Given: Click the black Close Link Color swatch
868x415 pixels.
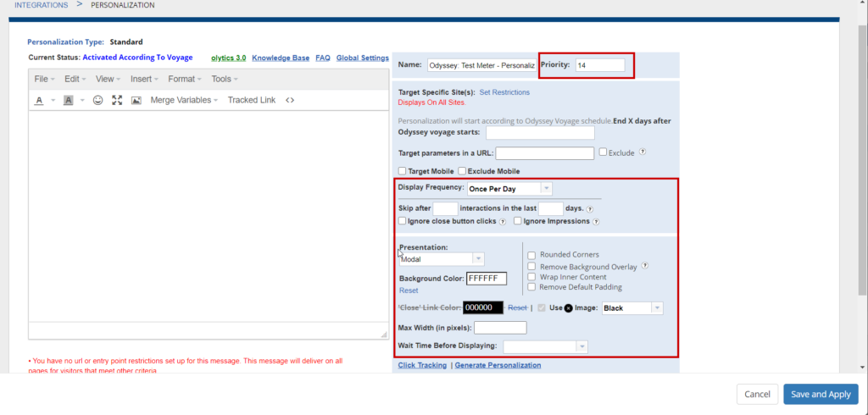Looking at the screenshot, I should tap(485, 308).
